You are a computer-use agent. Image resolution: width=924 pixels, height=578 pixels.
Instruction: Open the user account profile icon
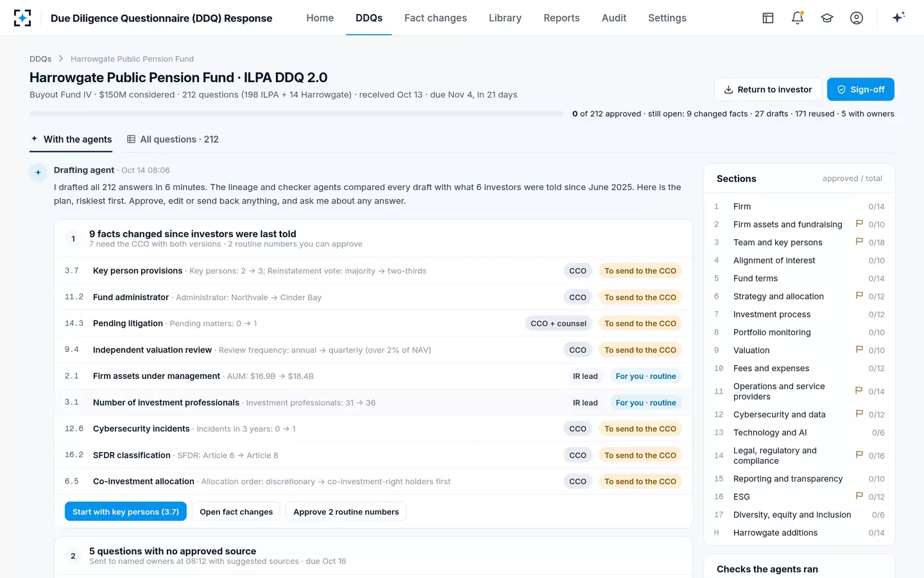point(857,18)
